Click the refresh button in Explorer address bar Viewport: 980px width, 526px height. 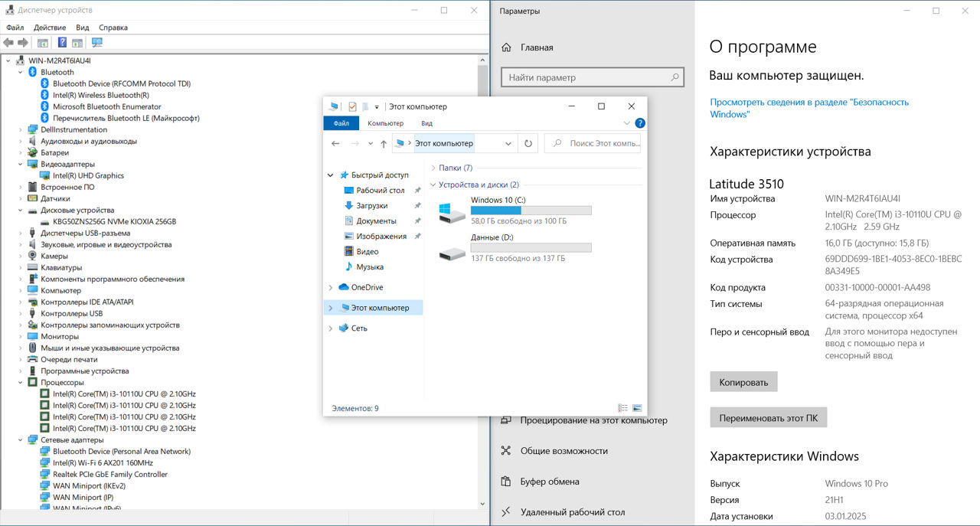[x=528, y=143]
